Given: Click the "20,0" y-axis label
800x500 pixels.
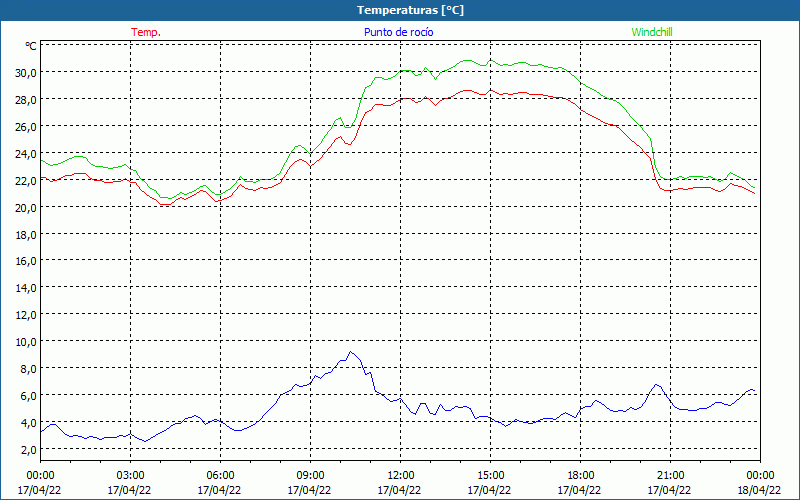Looking at the screenshot, I should tap(26, 207).
